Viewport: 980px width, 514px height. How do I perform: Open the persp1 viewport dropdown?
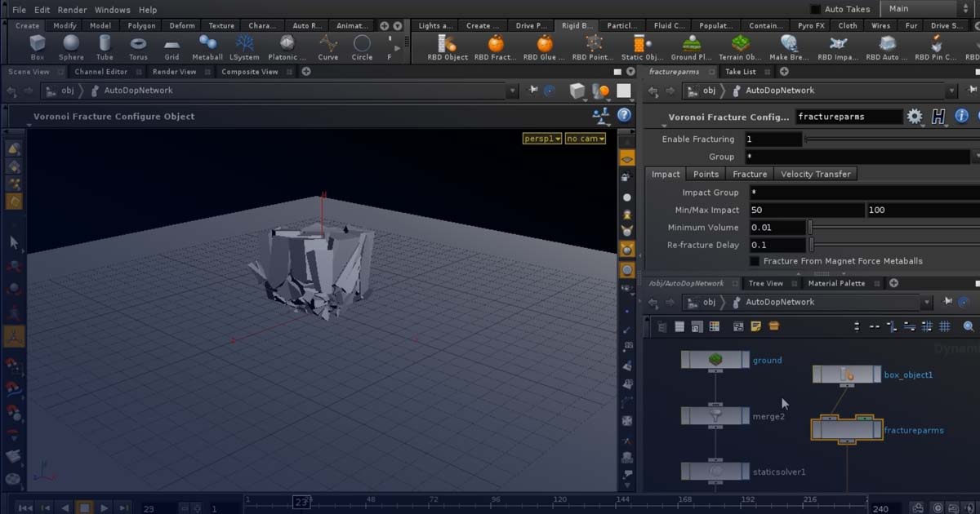tap(541, 139)
